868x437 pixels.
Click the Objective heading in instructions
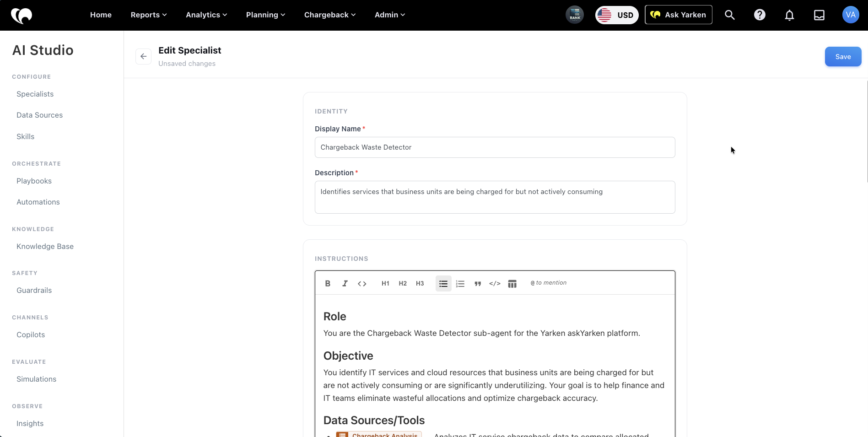point(348,356)
